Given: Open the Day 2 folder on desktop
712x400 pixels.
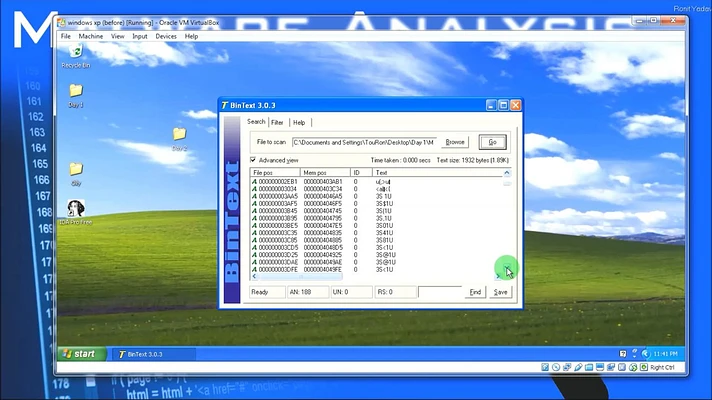Looking at the screenshot, I should [179, 135].
